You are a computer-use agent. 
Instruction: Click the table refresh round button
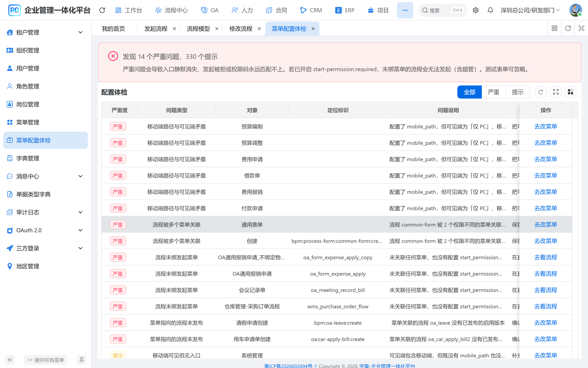pos(541,92)
